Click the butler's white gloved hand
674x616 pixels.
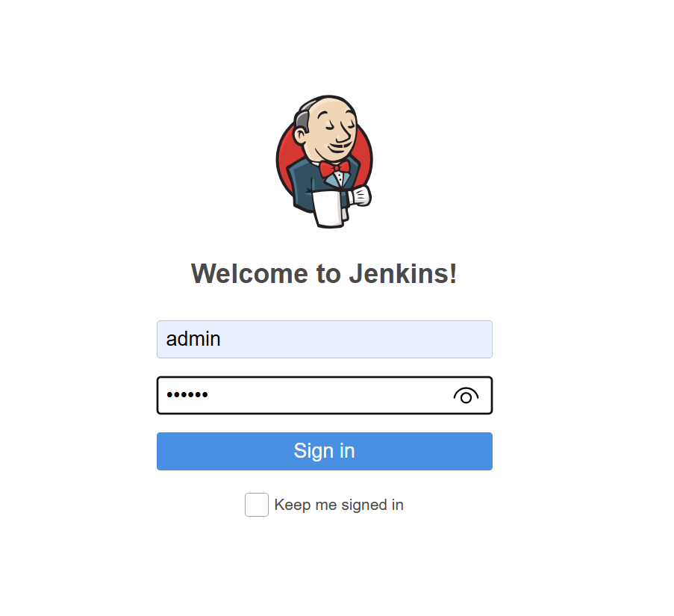(x=361, y=196)
